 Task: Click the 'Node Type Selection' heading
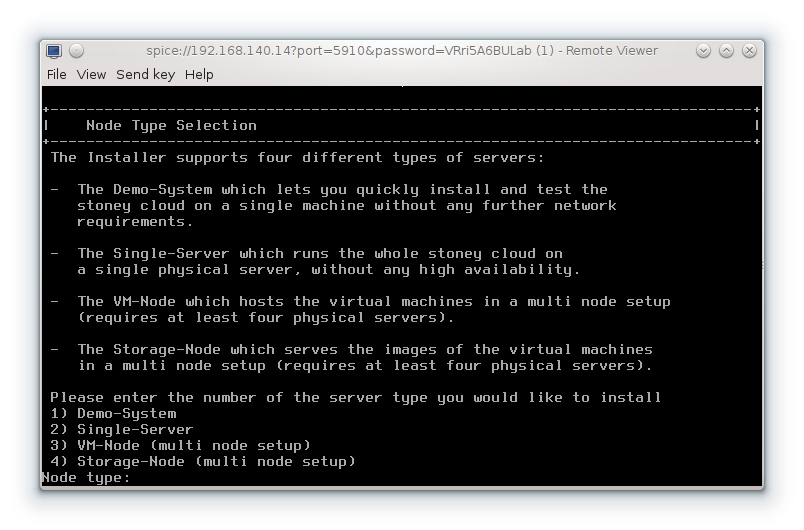coord(171,125)
